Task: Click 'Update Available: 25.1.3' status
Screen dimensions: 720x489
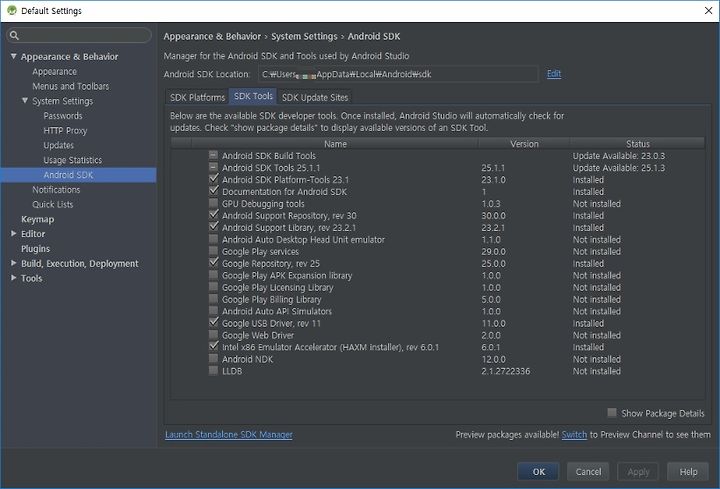Action: click(619, 168)
